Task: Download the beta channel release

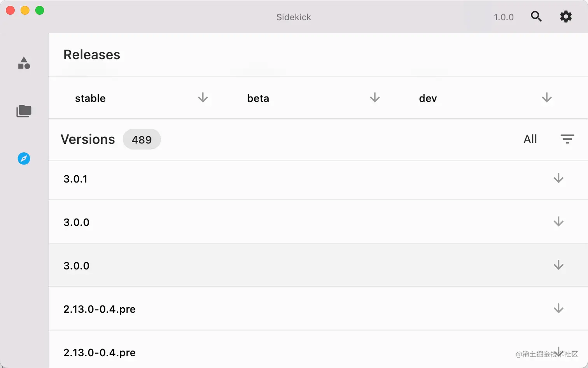Action: coord(374,98)
